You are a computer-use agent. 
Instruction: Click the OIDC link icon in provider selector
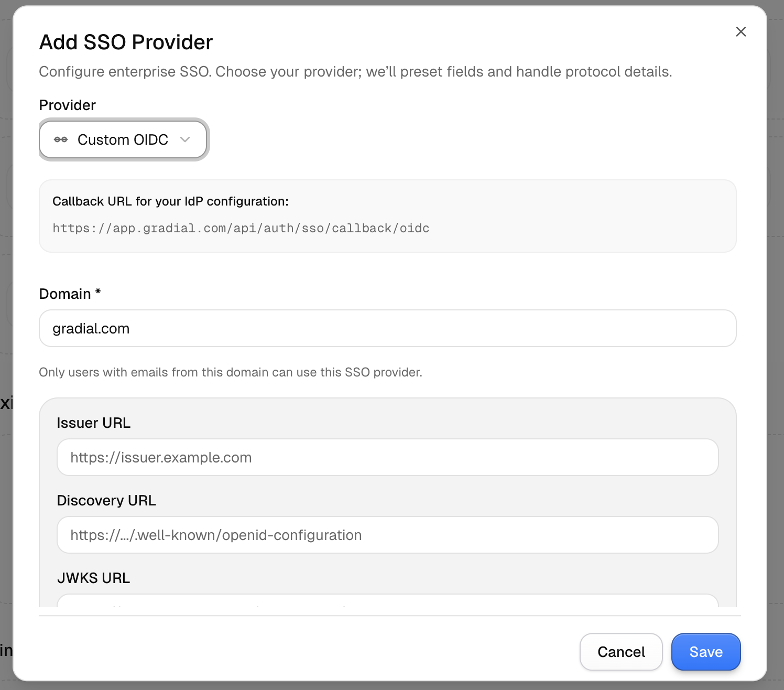(x=61, y=139)
